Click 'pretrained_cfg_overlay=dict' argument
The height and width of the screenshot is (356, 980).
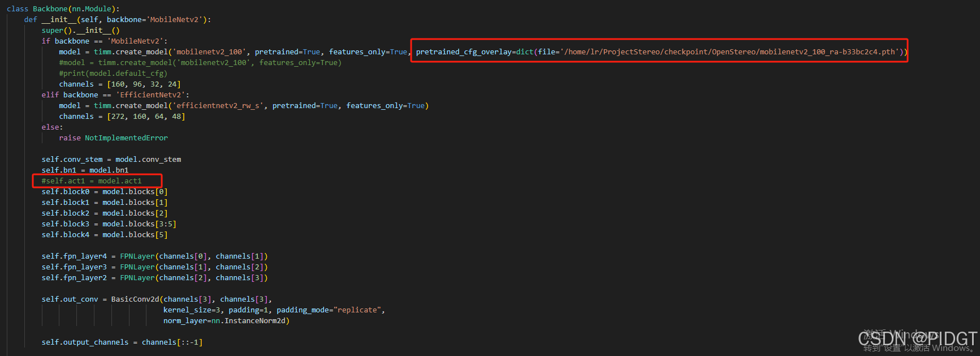click(475, 52)
